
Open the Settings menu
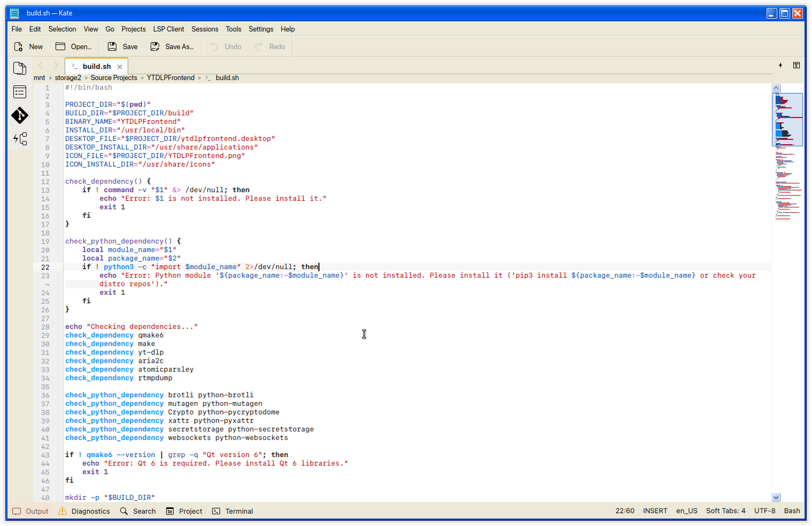tap(261, 29)
